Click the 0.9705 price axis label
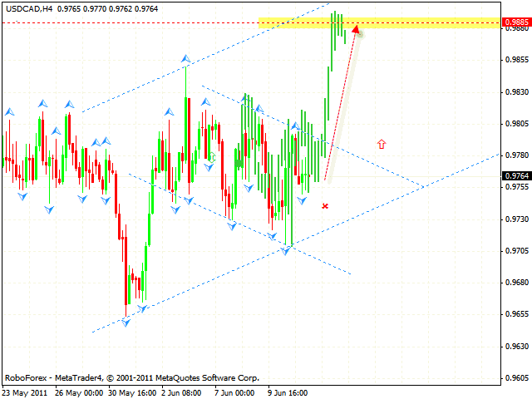Image resolution: width=532 pixels, height=399 pixels. [517, 251]
